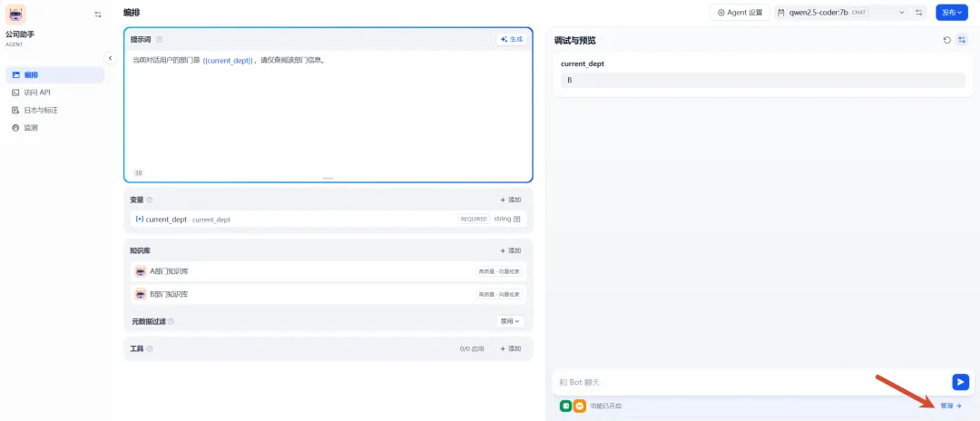Click the B部门知识库 icon
Image resolution: width=980 pixels, height=421 pixels.
point(141,294)
